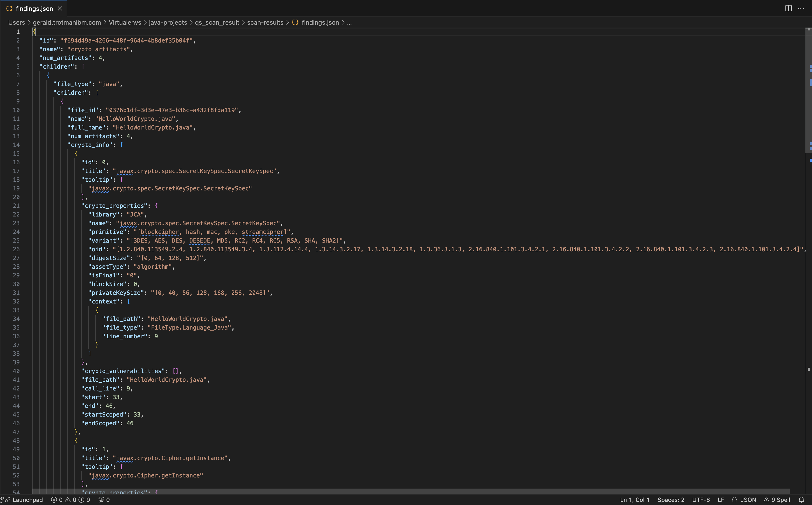Open problems panel via errors and warnings count
Screen dimensions: 812x505
coord(70,500)
